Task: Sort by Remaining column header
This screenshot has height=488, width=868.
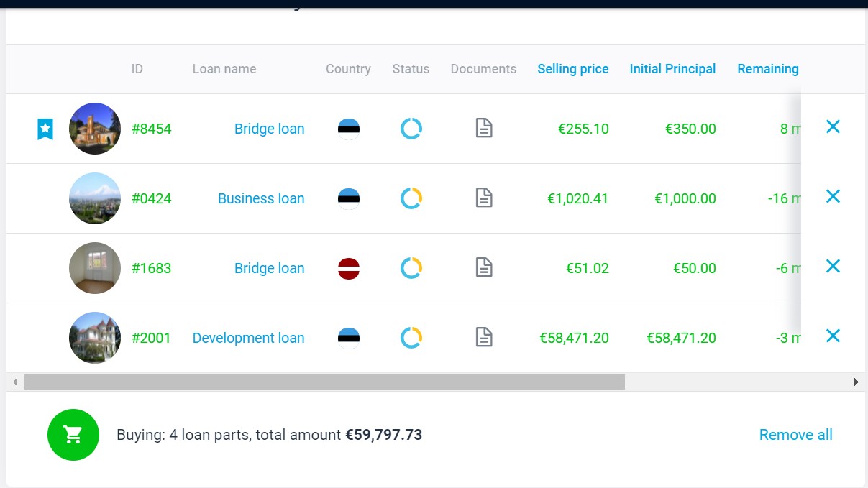Action: click(767, 69)
